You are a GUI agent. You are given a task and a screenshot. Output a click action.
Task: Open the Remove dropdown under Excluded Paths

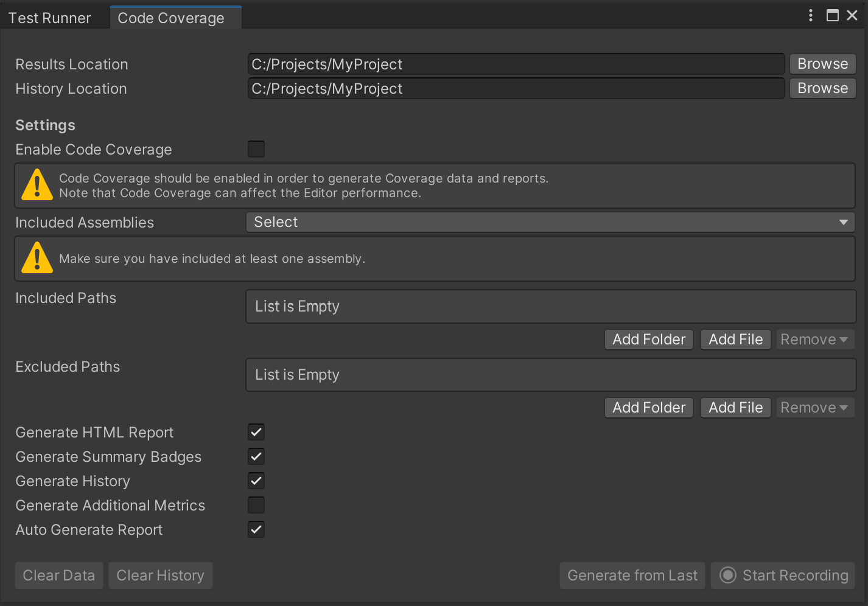click(x=814, y=408)
